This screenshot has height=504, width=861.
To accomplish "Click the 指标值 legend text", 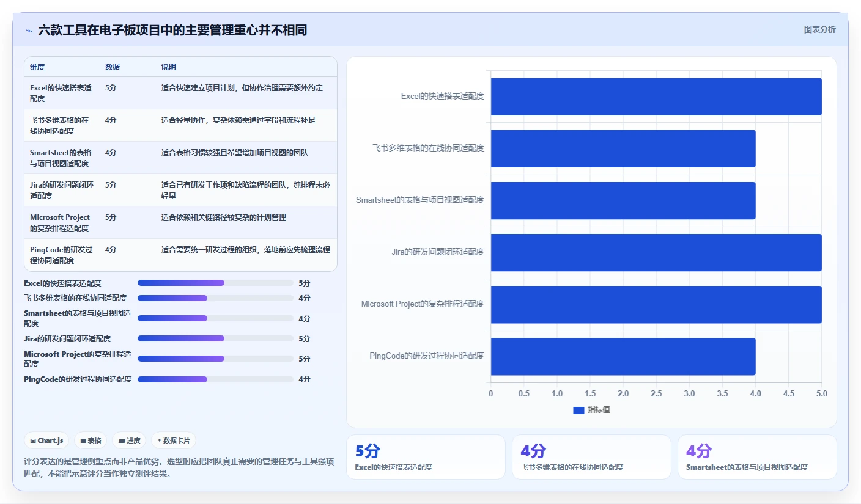I will 599,410.
